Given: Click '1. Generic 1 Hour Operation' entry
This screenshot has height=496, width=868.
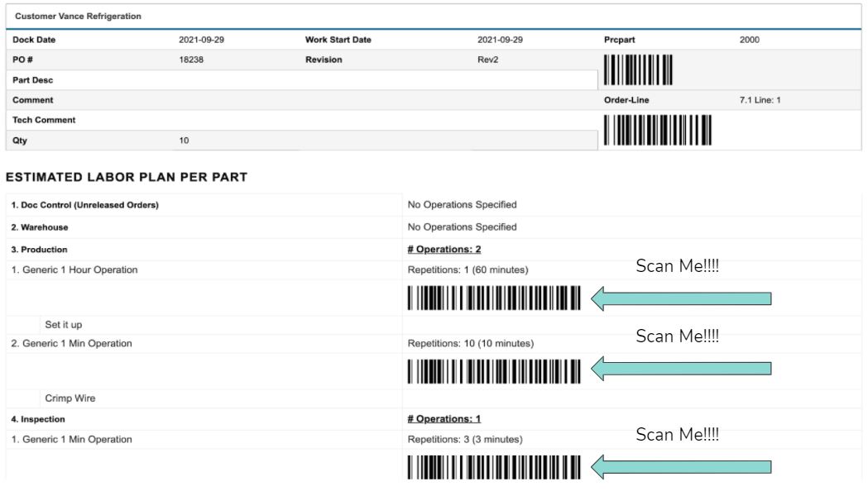Looking at the screenshot, I should click(74, 269).
